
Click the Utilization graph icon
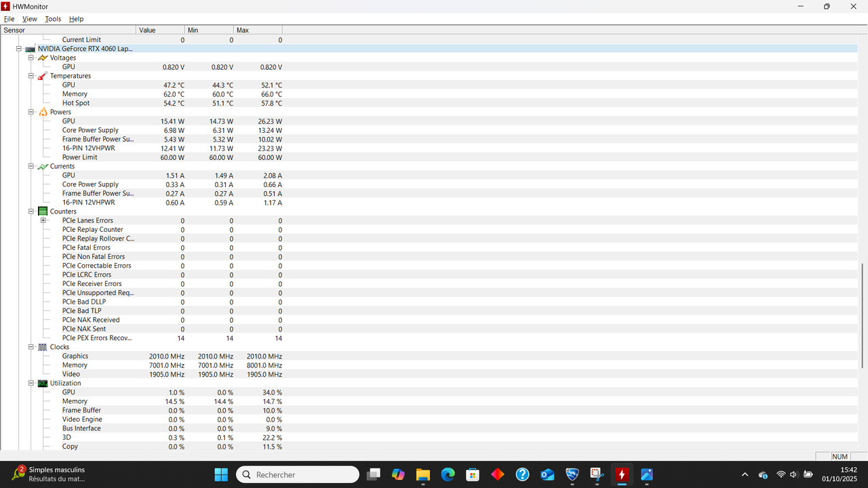[x=43, y=383]
